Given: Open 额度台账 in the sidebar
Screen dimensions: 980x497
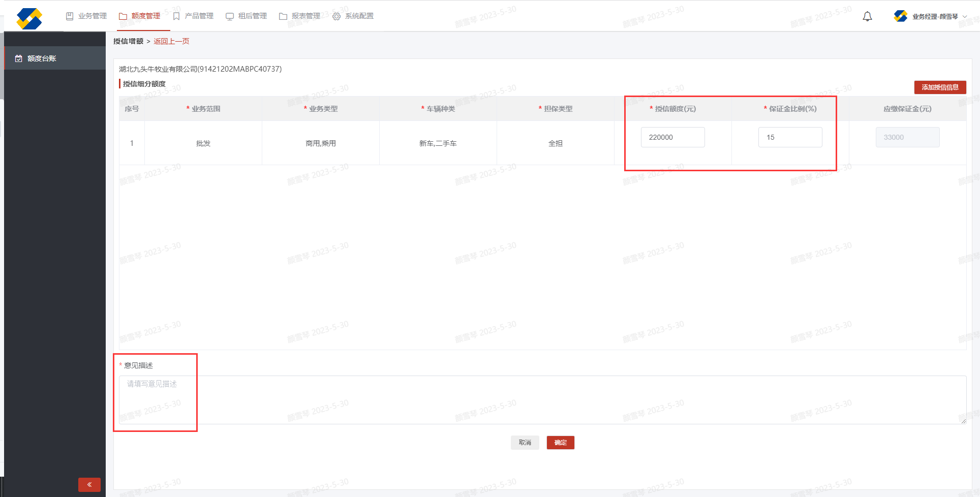Looking at the screenshot, I should [x=42, y=58].
